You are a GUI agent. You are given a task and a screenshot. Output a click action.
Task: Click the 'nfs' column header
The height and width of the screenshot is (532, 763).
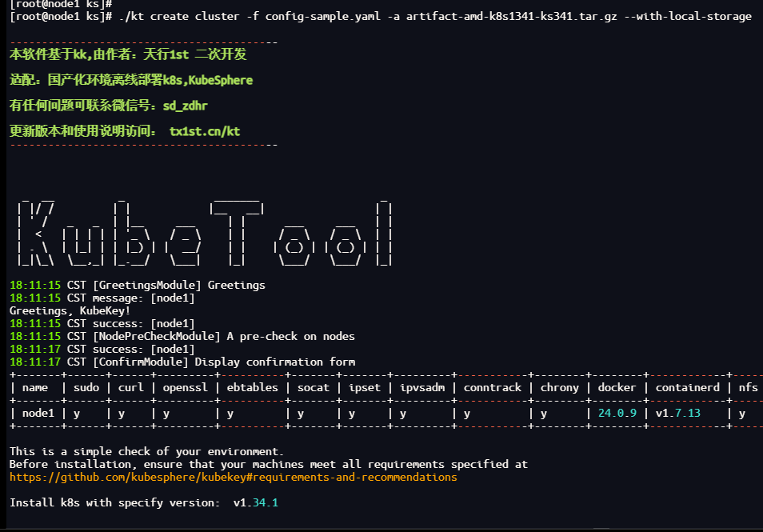749,387
